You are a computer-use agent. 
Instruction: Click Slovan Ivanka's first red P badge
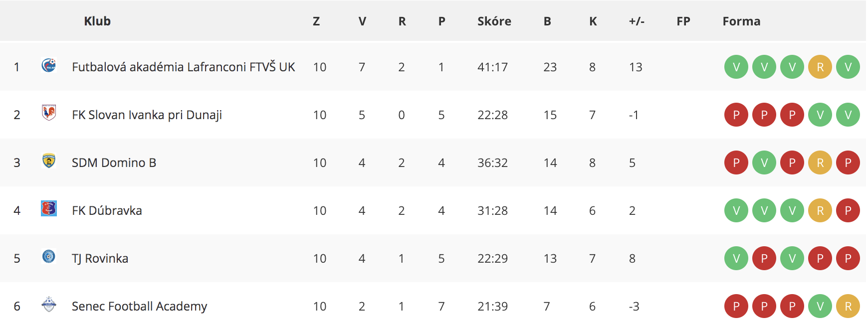(736, 115)
